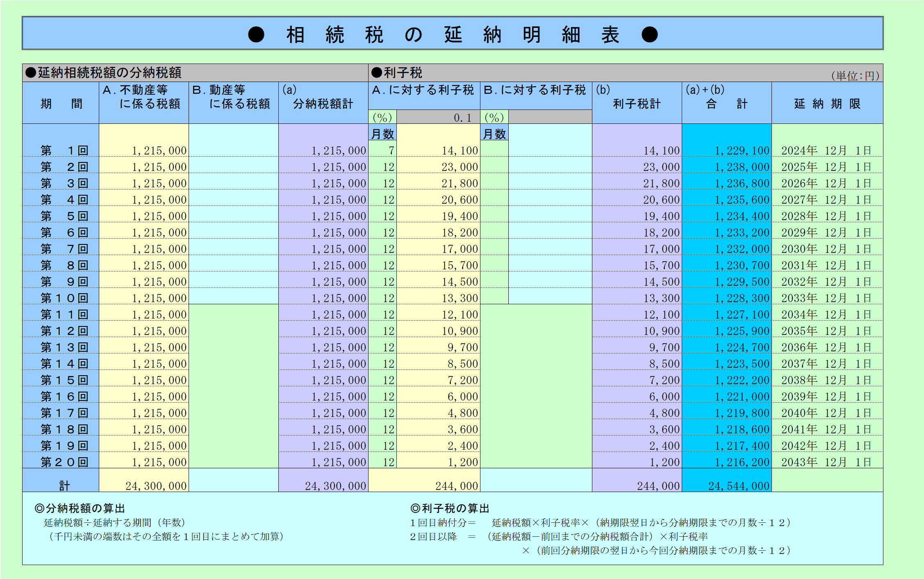Screen dimensions: 924x579
Task: Select the 第6回 row label
Action: (64, 233)
